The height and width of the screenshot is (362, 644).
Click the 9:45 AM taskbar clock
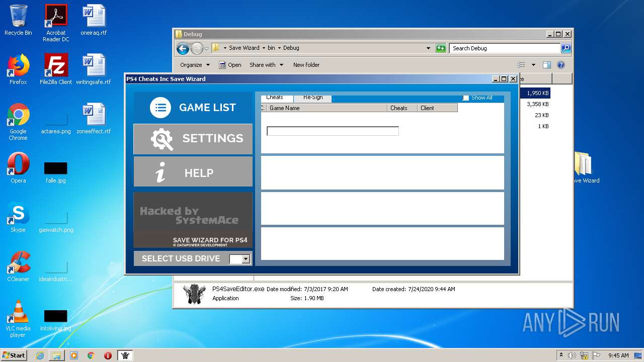pyautogui.click(x=618, y=355)
